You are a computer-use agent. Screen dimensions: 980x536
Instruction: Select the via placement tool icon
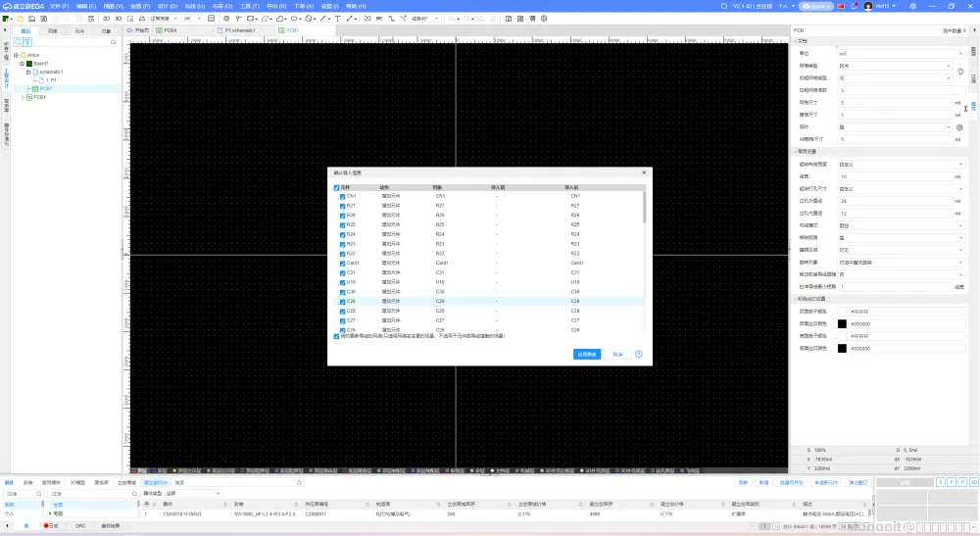click(226, 19)
